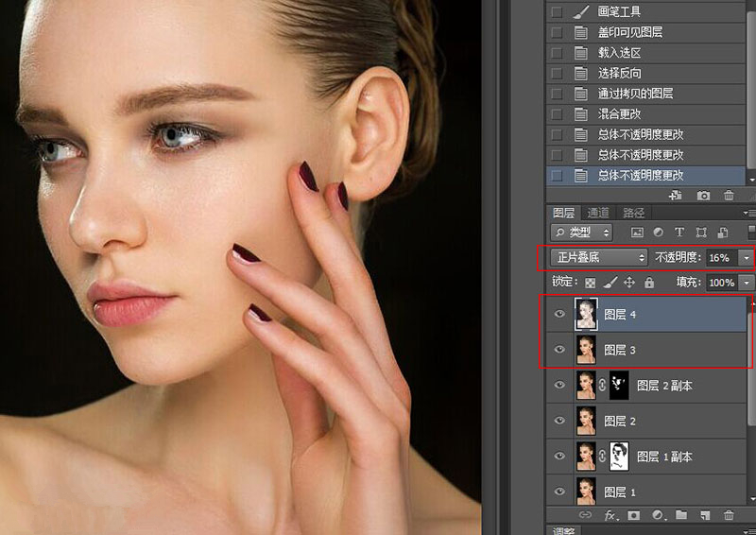The width and height of the screenshot is (756, 535).
Task: Switch to the 通道 tab
Action: click(x=598, y=213)
